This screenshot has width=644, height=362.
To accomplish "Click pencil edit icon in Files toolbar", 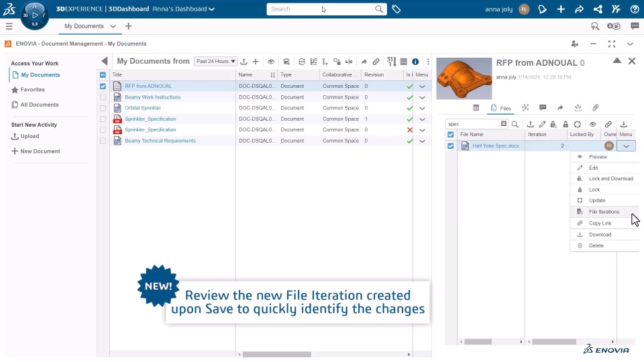I will 542,125.
